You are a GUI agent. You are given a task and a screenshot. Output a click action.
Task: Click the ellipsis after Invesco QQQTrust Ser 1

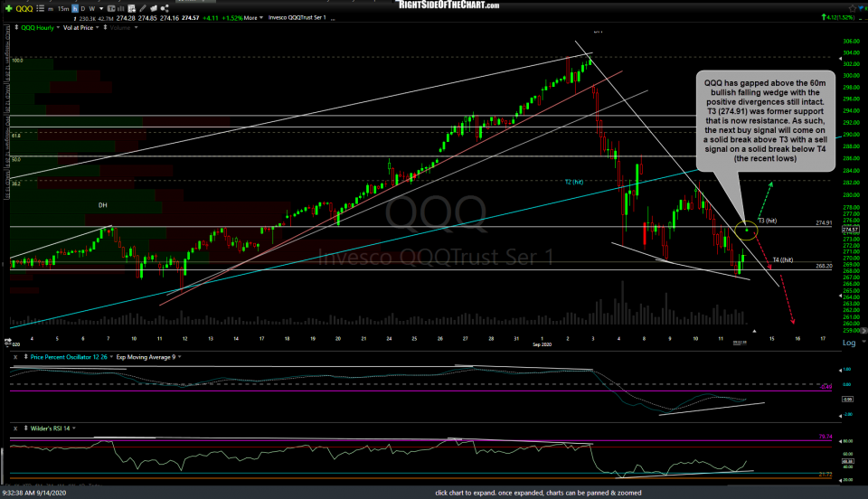coord(333,18)
